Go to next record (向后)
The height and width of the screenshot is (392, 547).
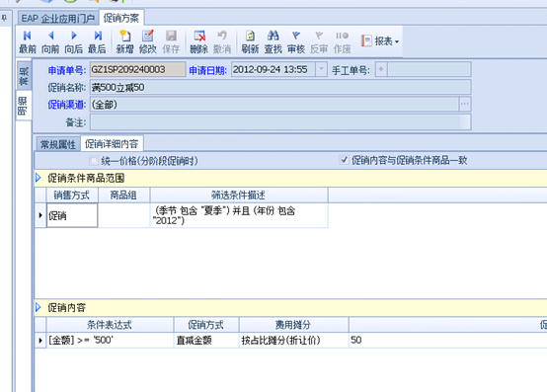[74, 41]
